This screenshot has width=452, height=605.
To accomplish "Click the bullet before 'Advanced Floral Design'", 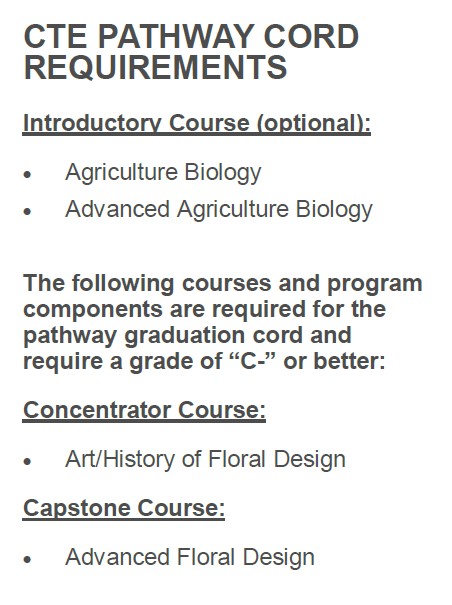I will pyautogui.click(x=27, y=559).
